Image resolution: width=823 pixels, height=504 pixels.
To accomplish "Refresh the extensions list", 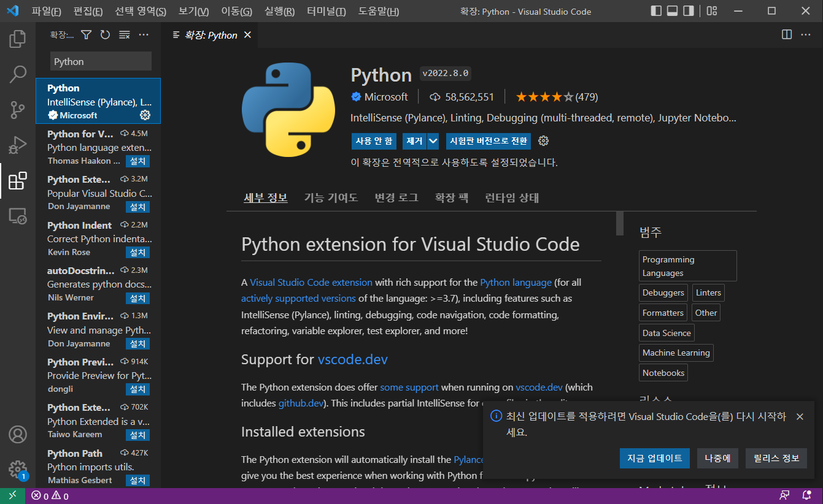I will pos(105,35).
